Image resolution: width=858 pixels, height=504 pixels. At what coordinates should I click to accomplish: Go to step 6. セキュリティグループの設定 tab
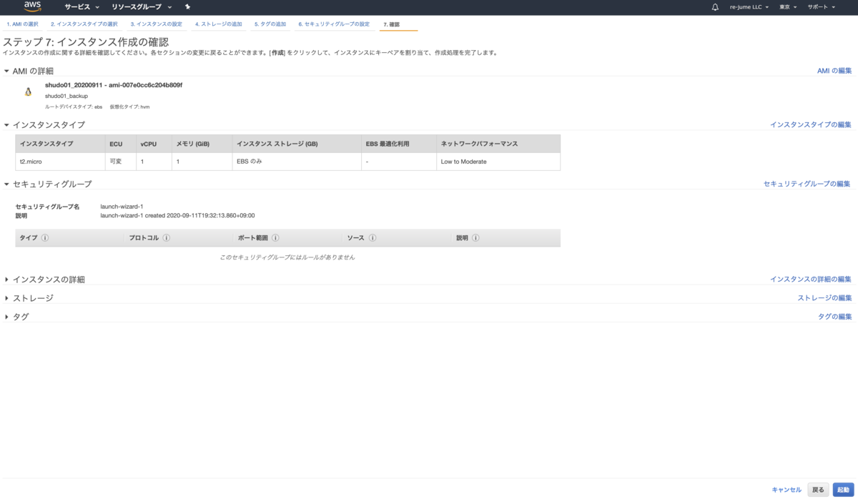[334, 24]
